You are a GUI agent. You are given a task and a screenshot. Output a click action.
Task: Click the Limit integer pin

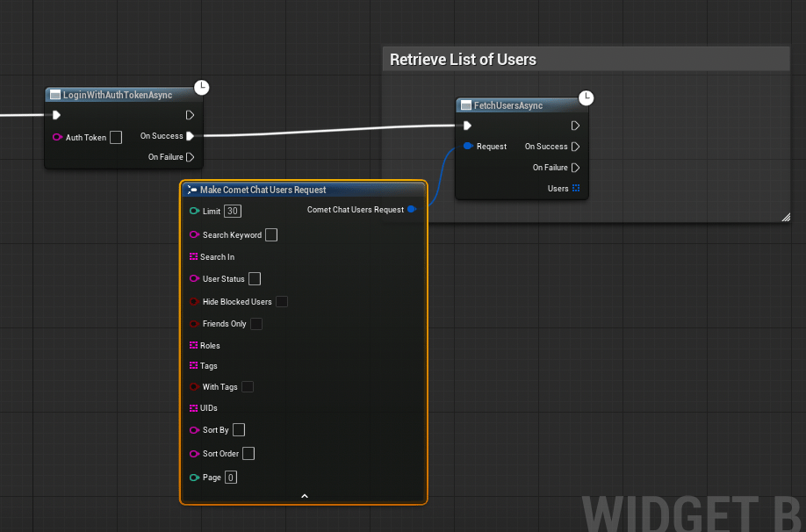coord(194,211)
